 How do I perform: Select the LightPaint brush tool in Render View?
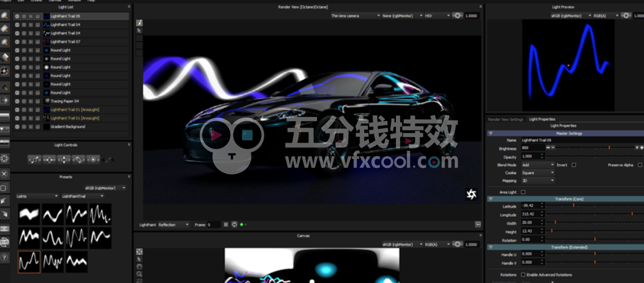(139, 23)
